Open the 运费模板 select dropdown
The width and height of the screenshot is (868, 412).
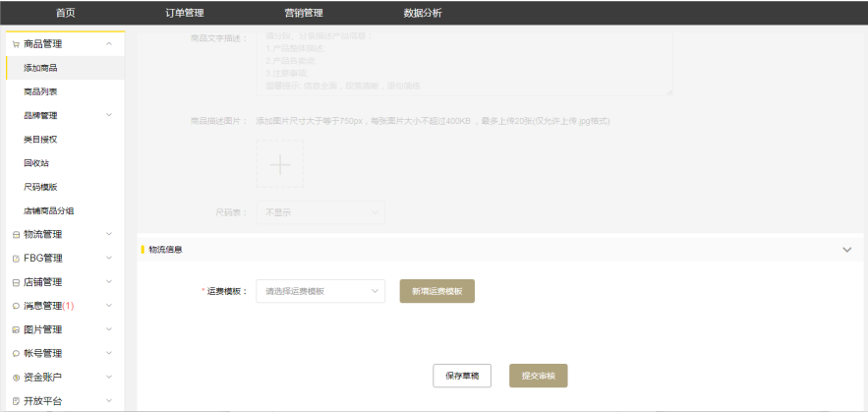pos(320,291)
